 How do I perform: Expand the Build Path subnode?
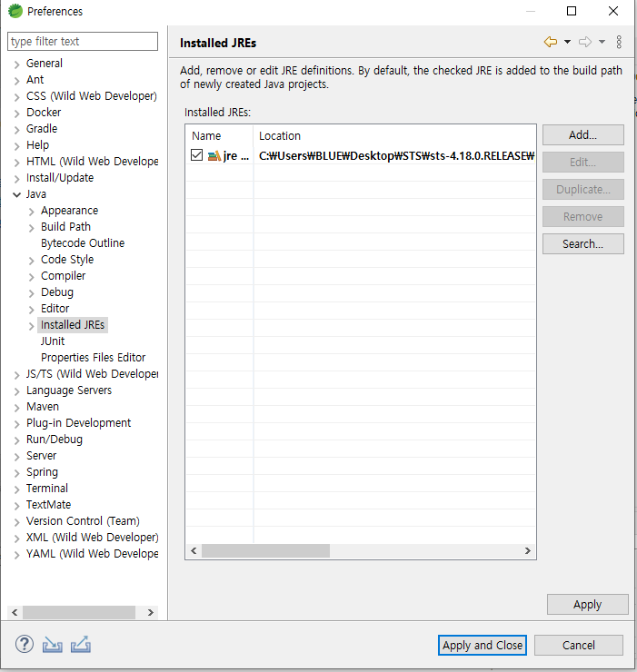pyautogui.click(x=31, y=228)
